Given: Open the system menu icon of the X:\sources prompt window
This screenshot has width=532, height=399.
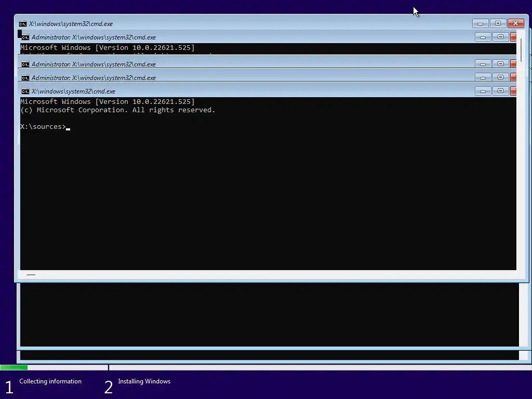Looking at the screenshot, I should click(x=25, y=91).
